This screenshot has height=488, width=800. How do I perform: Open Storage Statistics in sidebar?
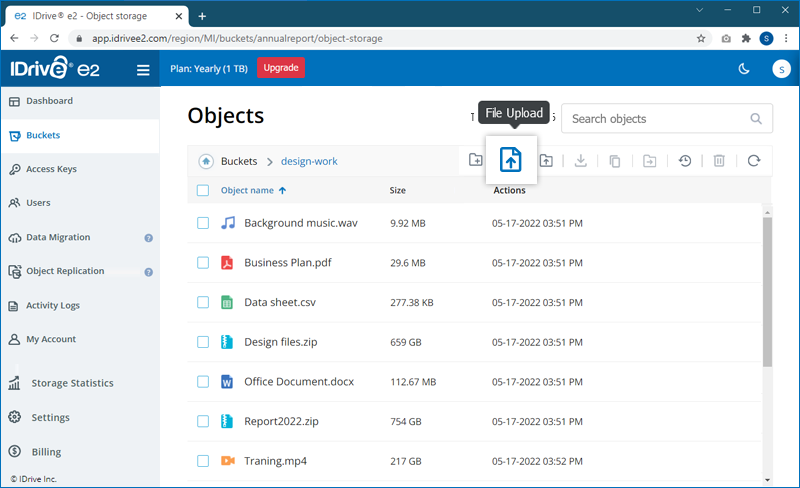[x=72, y=383]
